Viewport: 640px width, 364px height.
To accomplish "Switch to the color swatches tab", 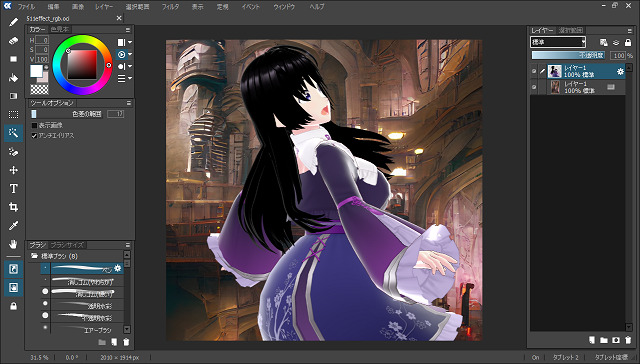I will 60,29.
